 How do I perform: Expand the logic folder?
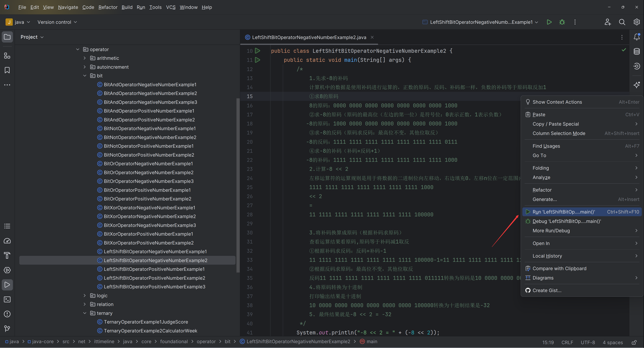point(84,296)
